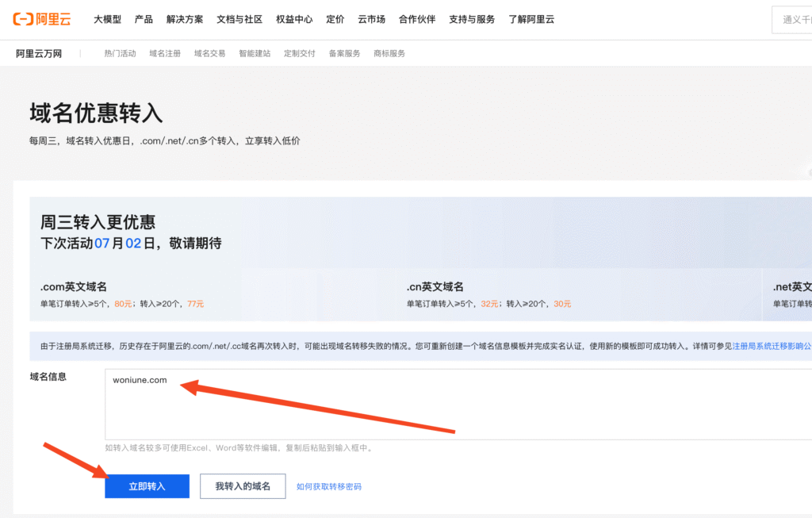Viewport: 812px width, 518px height.
Task: Open the 产品 menu
Action: pos(144,19)
